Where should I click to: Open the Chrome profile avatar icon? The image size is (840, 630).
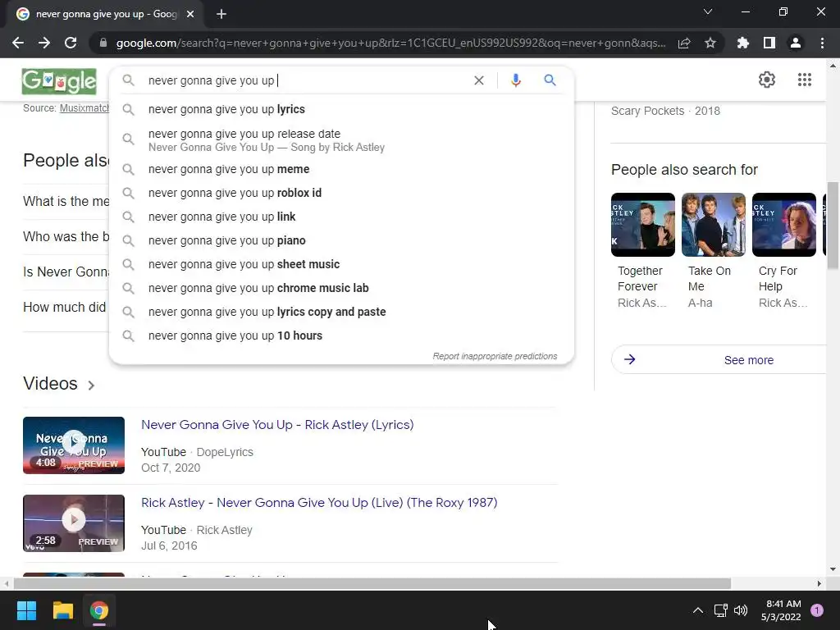(x=796, y=43)
